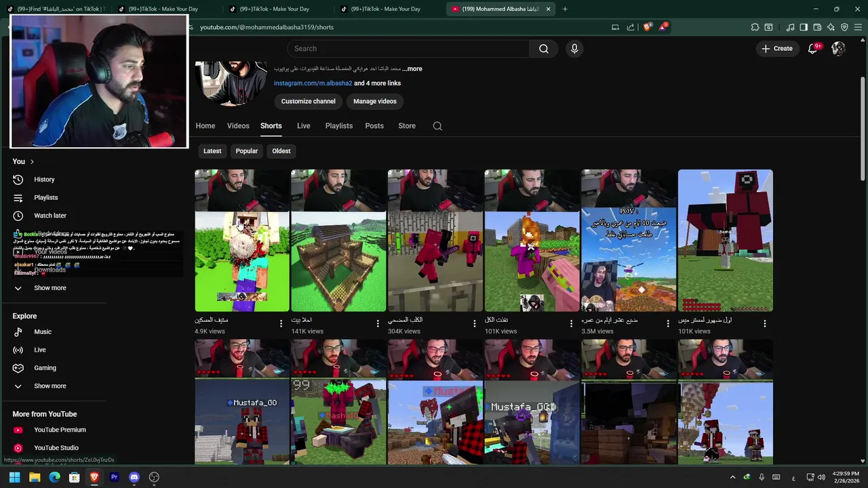Viewport: 868px width, 488px height.
Task: Open the volume speaker tray icon
Action: click(821, 477)
